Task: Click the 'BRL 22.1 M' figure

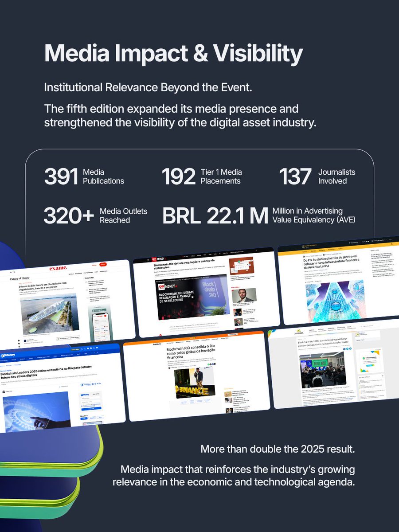Action: [215, 215]
